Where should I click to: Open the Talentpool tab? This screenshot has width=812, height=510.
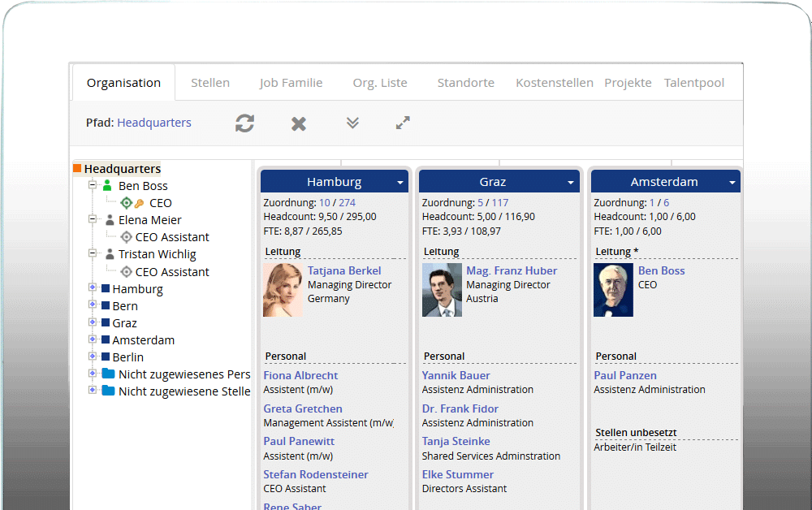(x=694, y=83)
